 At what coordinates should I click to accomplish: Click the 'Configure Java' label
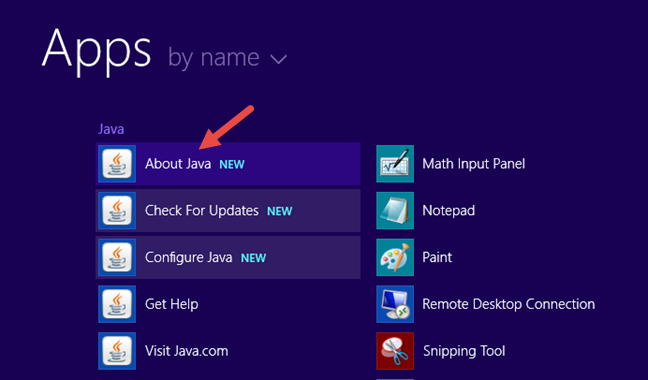pos(188,258)
